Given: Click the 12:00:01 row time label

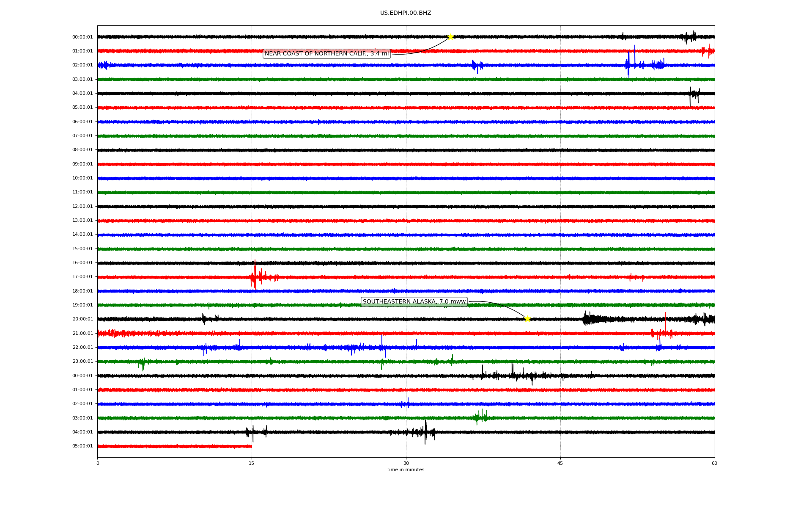Looking at the screenshot, I should click(82, 207).
